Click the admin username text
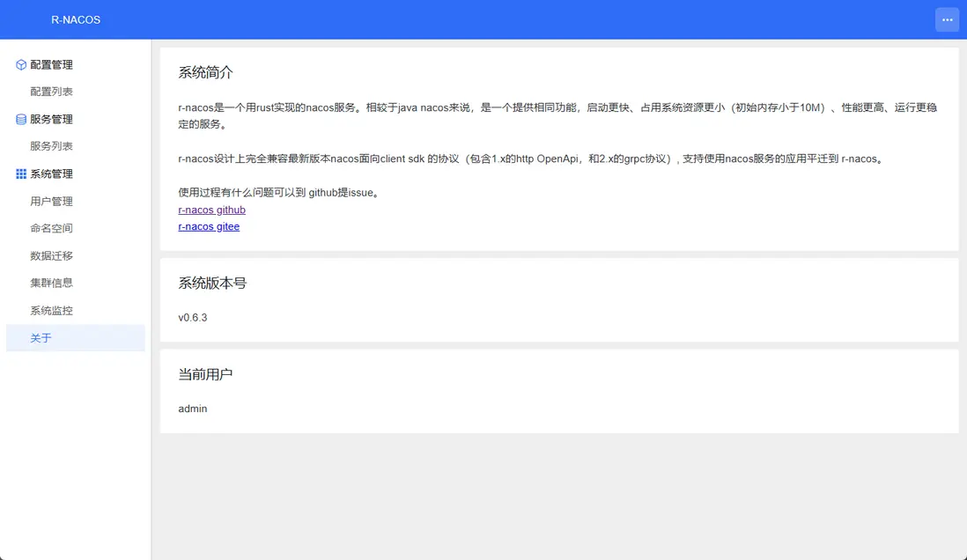This screenshot has width=967, height=560. 192,409
